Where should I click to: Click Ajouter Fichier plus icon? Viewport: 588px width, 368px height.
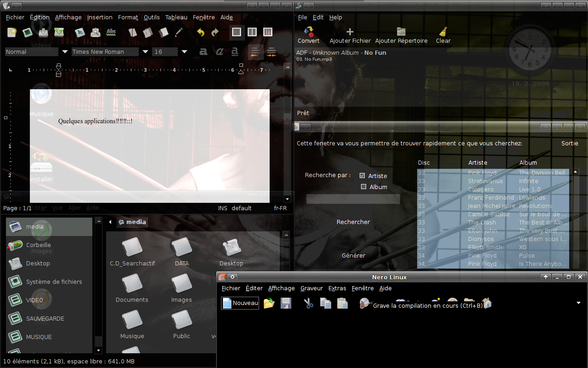pyautogui.click(x=350, y=32)
